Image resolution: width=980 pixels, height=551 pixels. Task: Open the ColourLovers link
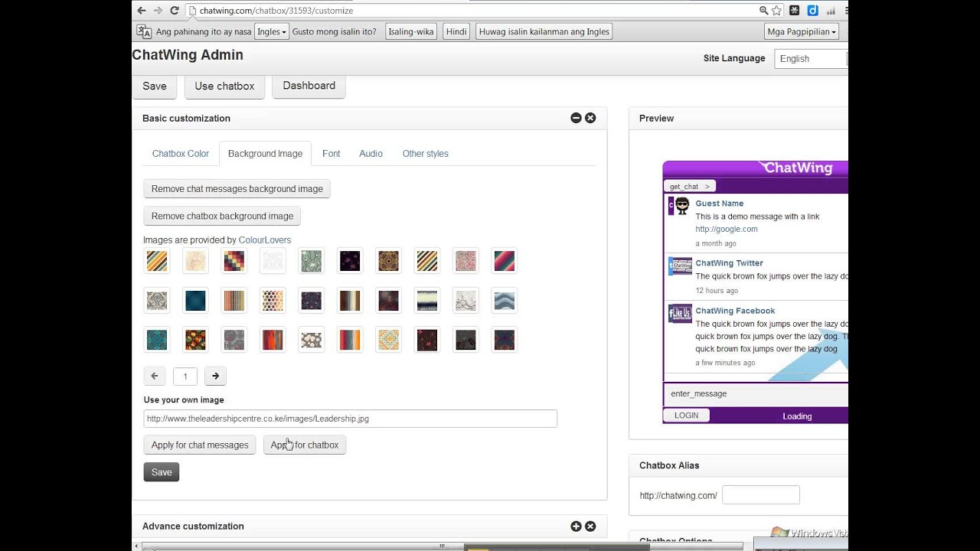pyautogui.click(x=265, y=240)
